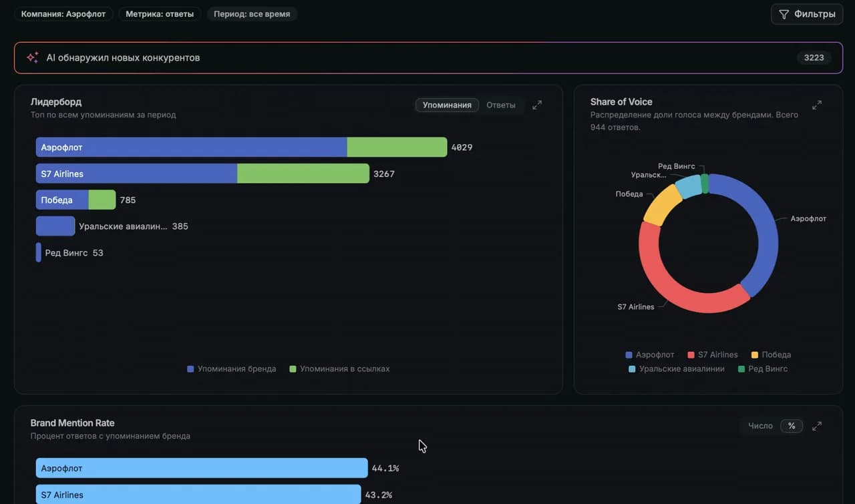Open the Метрика: ответы filter chip
This screenshot has height=504, width=855.
(160, 14)
